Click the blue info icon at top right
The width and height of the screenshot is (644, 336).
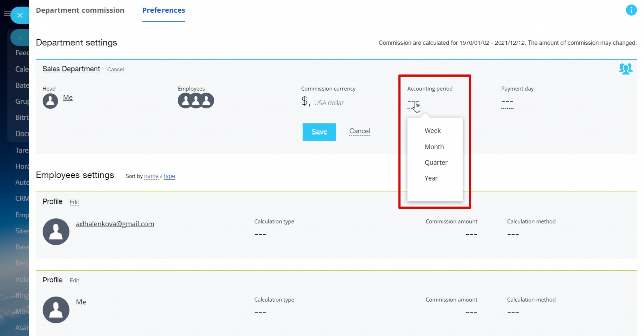(631, 10)
